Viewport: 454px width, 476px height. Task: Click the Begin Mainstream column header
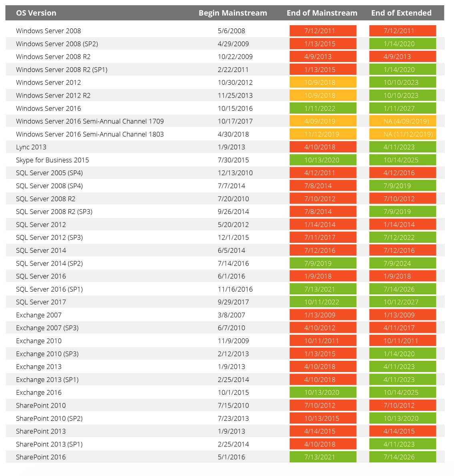point(233,13)
